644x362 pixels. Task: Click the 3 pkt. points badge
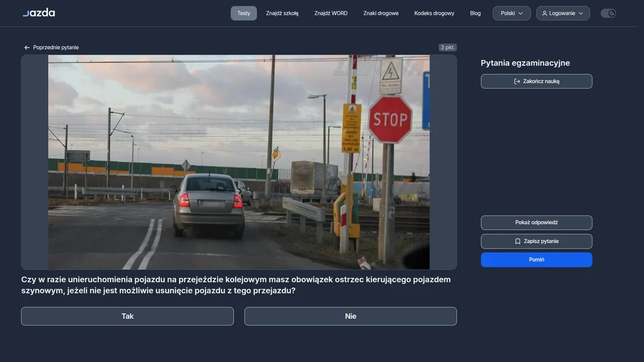point(448,48)
